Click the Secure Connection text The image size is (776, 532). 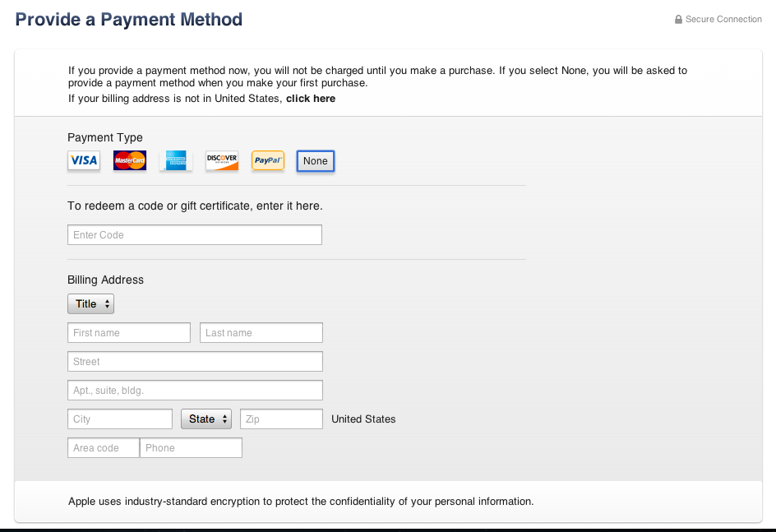[723, 20]
